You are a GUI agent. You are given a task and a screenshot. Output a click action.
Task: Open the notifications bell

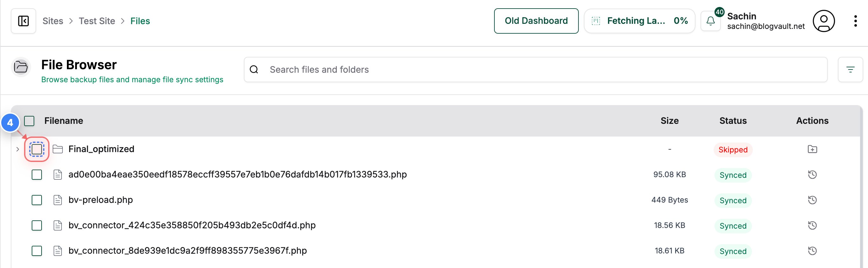click(710, 21)
